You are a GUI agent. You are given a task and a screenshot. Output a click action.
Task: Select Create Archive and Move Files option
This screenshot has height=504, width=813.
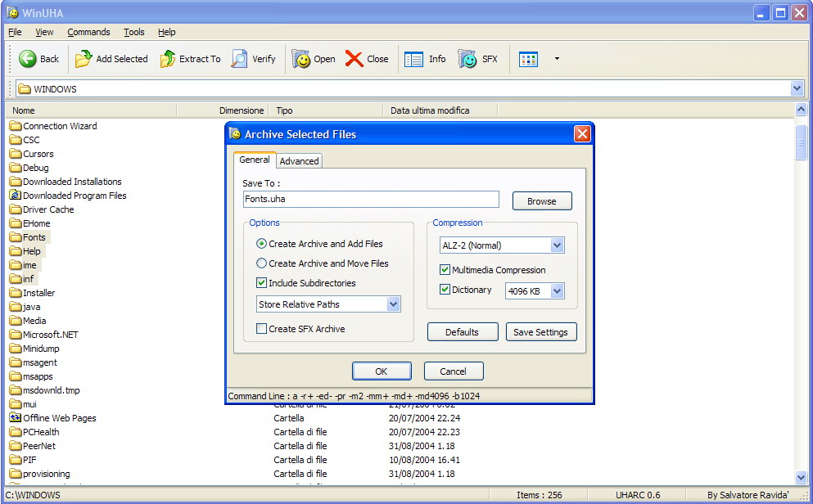262,263
